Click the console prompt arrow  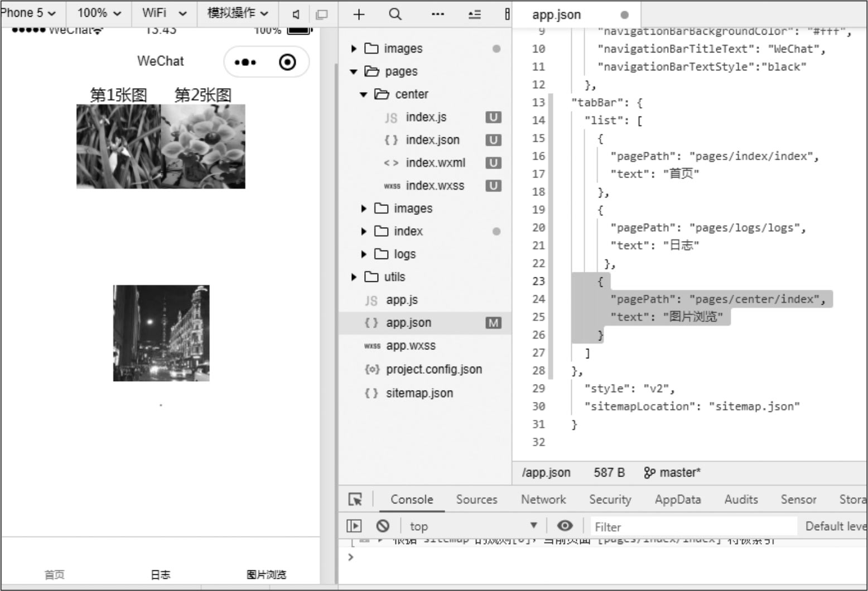click(350, 557)
